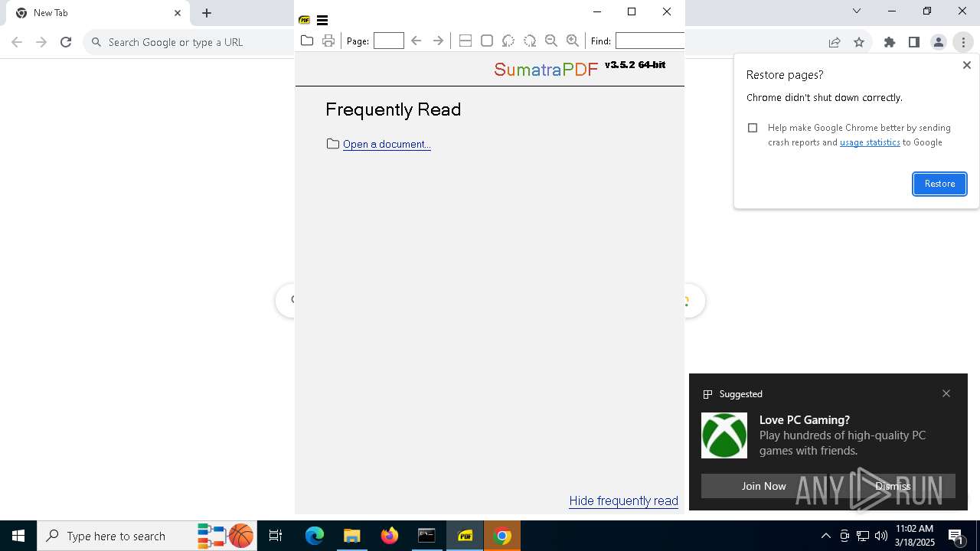Go to previous page arrow in SumatraPDF
Viewport: 980px width, 551px height.
click(x=416, y=41)
